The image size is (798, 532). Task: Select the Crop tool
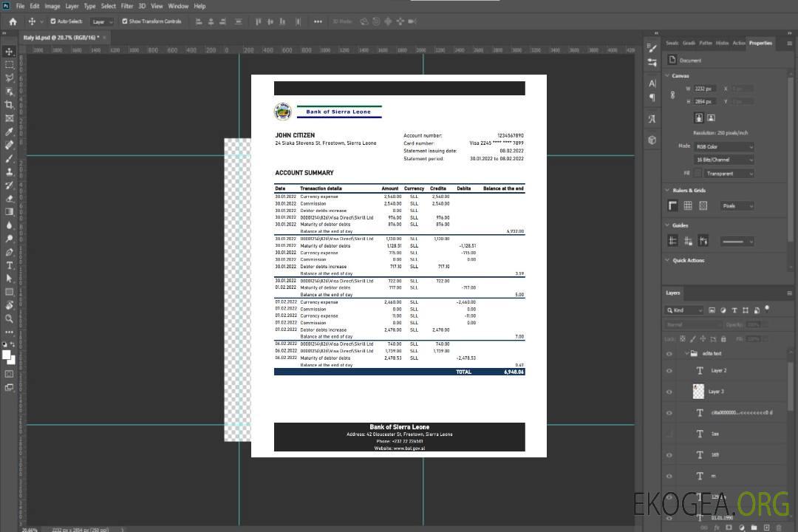9,105
